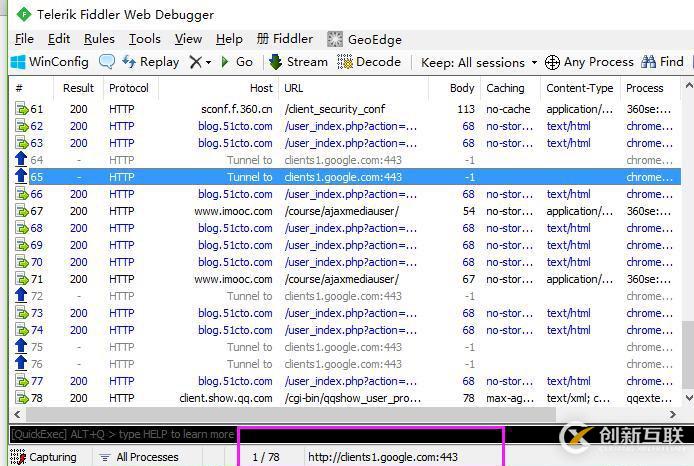This screenshot has height=466, width=694.
Task: Click the tunnel arrow icon of session 75
Action: (21, 346)
